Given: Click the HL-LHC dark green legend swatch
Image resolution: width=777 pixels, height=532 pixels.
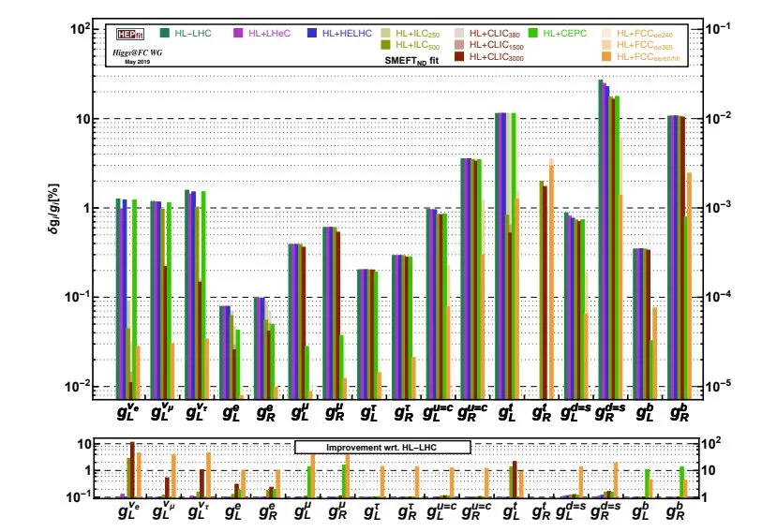Looking at the screenshot, I should coord(165,33).
